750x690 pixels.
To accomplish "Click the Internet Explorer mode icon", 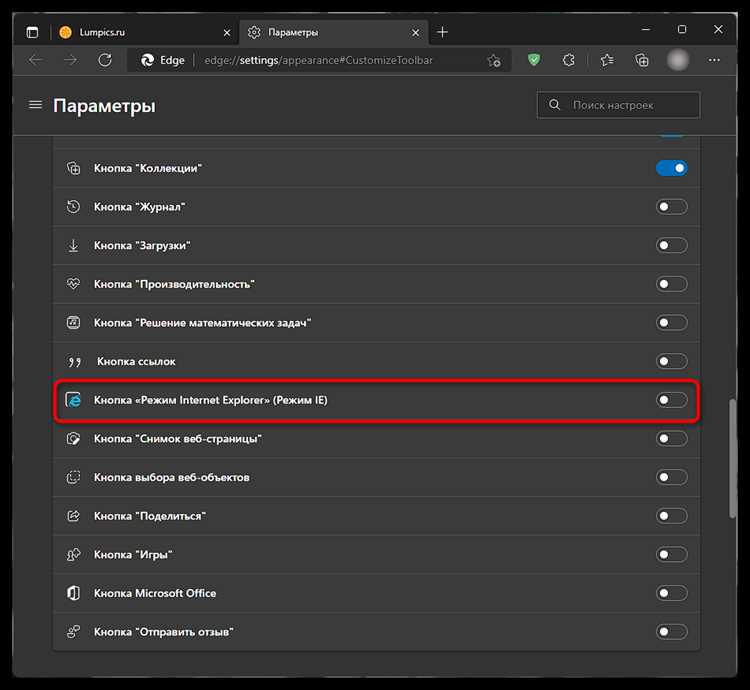I will [x=73, y=400].
